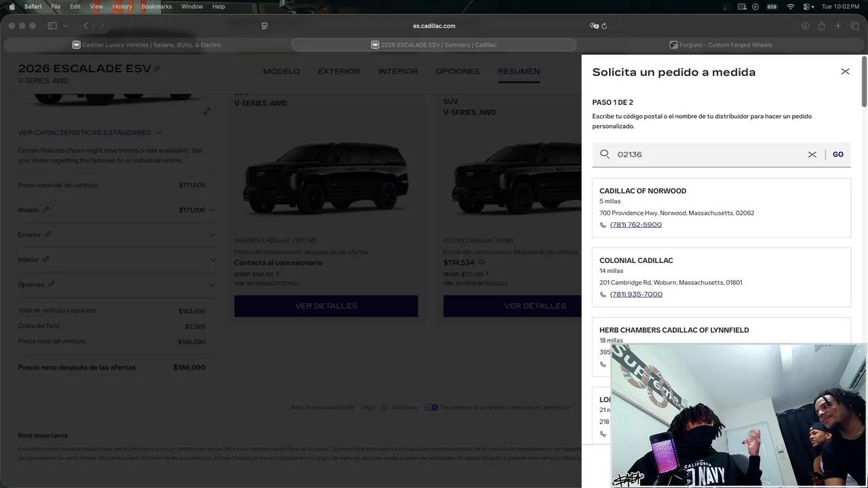This screenshot has width=868, height=488.
Task: Click edit pencil next to Interior
Action: click(x=46, y=259)
